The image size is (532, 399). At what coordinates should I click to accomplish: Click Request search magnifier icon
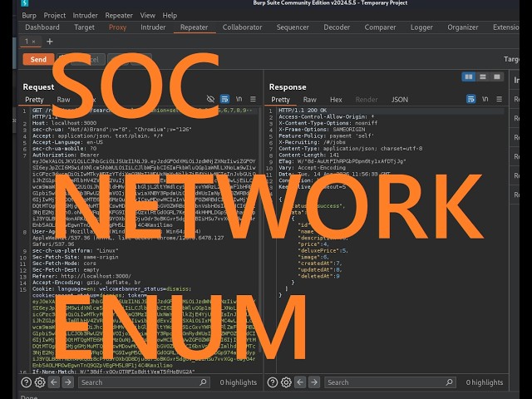(203, 382)
